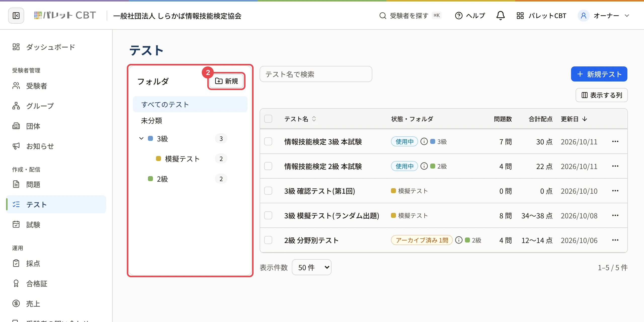Open the notifications bell

pos(500,16)
